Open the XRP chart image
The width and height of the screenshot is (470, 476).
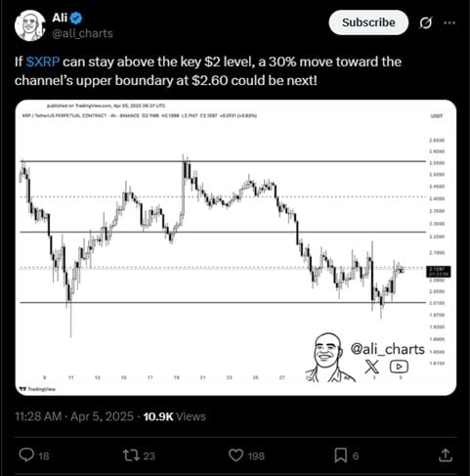235,247
